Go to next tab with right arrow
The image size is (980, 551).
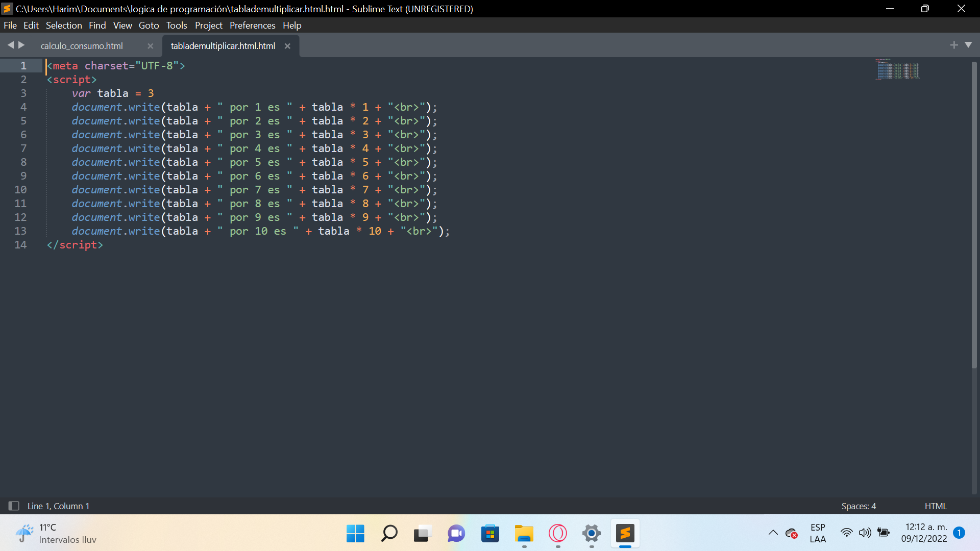tap(21, 45)
